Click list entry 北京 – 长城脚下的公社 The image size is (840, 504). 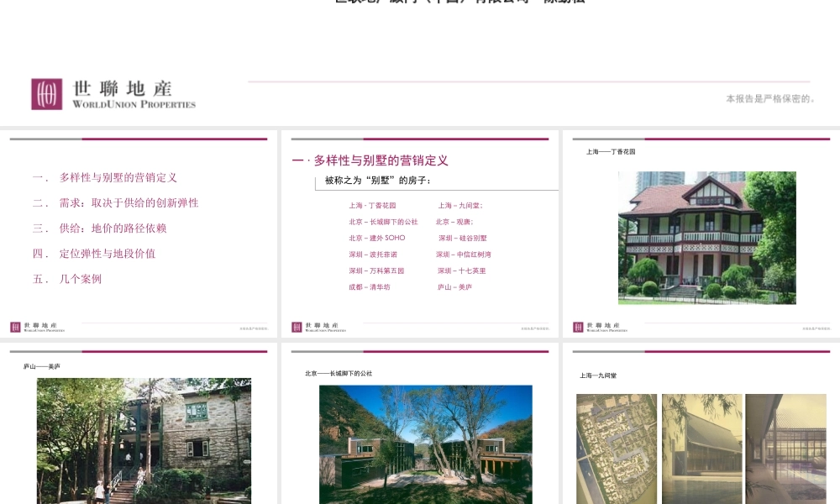[383, 222]
